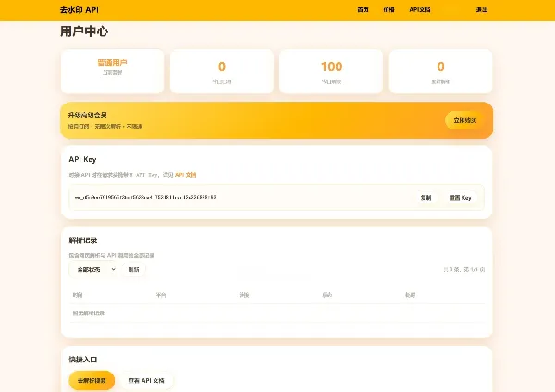Go to the 价格 page in the header
555x392 pixels.
[388, 10]
